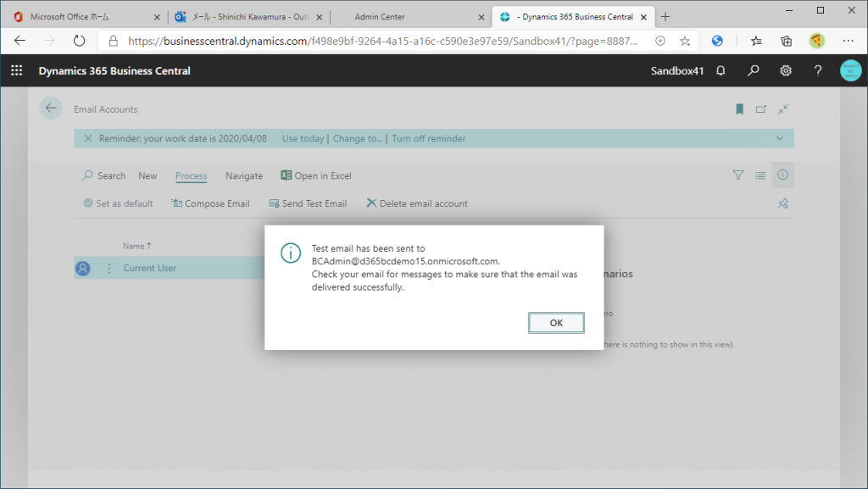Open the browser settings and more menu
This screenshot has width=868, height=489.
[848, 41]
